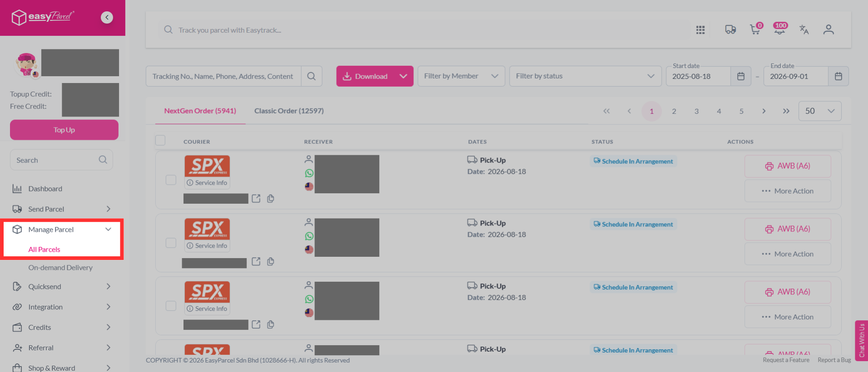Click Request a Feature link
The image size is (868, 372).
point(786,360)
